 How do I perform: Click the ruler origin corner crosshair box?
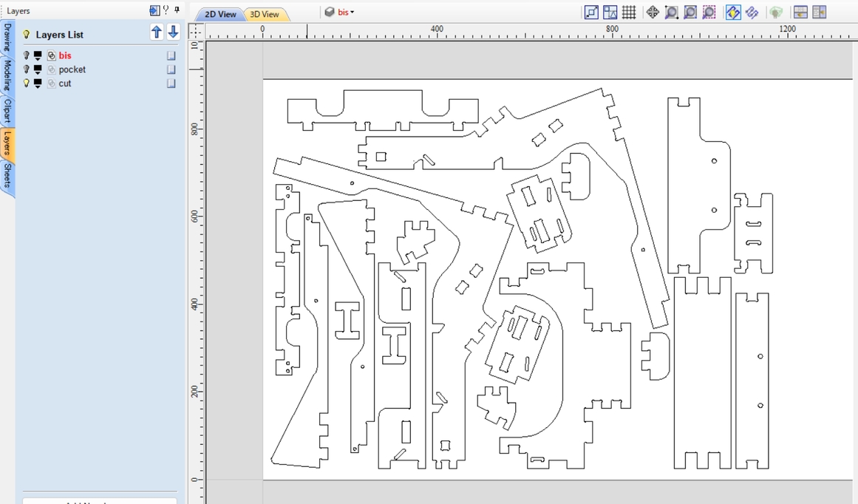click(196, 31)
